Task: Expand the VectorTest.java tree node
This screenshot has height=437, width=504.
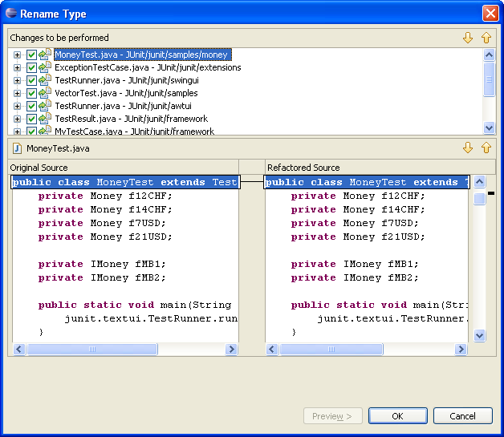Action: 17,94
